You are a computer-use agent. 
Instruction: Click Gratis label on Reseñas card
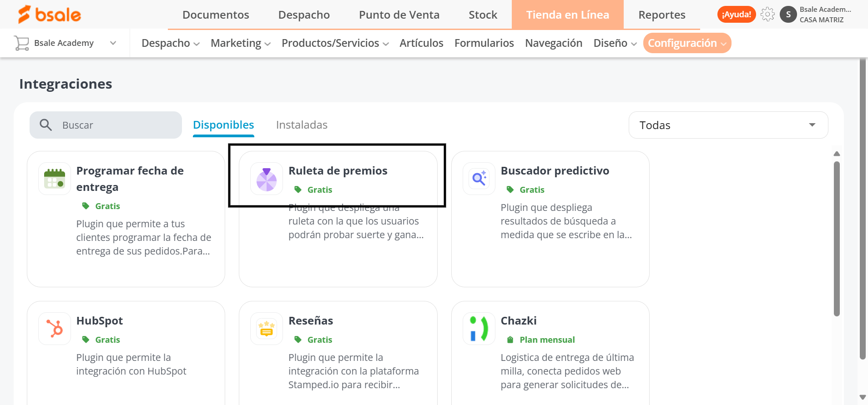[x=320, y=340]
